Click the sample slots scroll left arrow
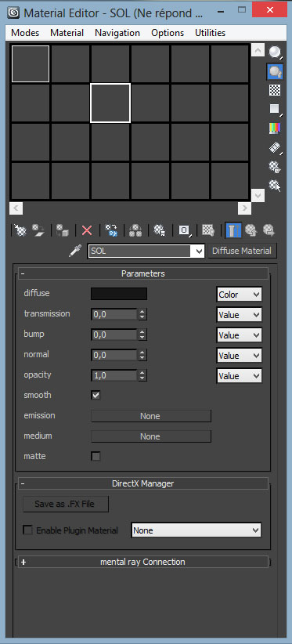 tap(16, 208)
